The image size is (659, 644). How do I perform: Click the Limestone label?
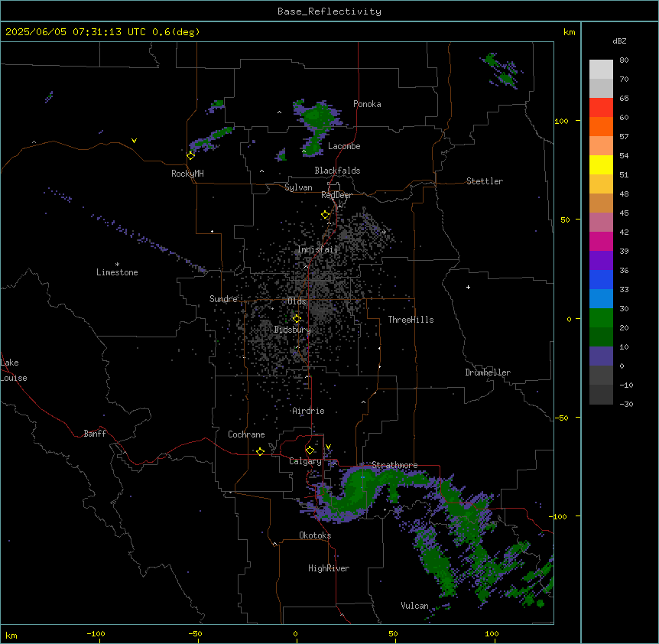[x=117, y=272]
